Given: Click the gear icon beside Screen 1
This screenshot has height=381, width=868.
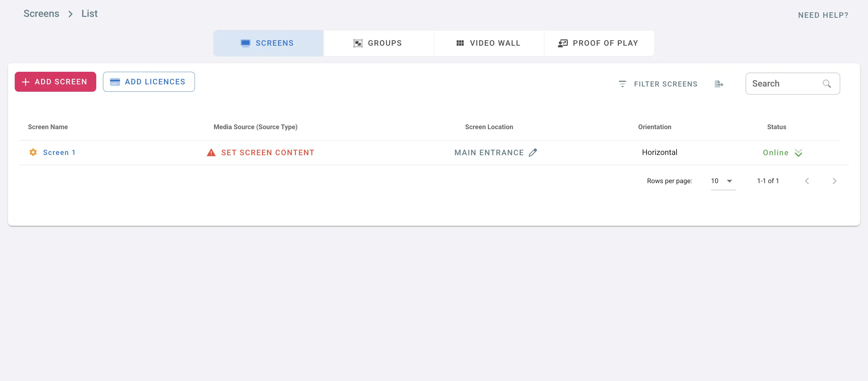Looking at the screenshot, I should click(x=33, y=152).
